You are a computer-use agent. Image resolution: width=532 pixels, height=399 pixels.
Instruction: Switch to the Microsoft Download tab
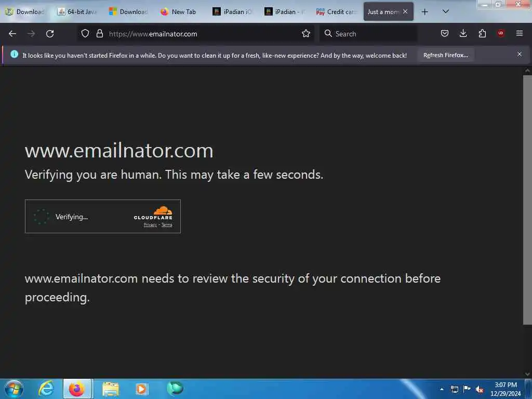(129, 12)
